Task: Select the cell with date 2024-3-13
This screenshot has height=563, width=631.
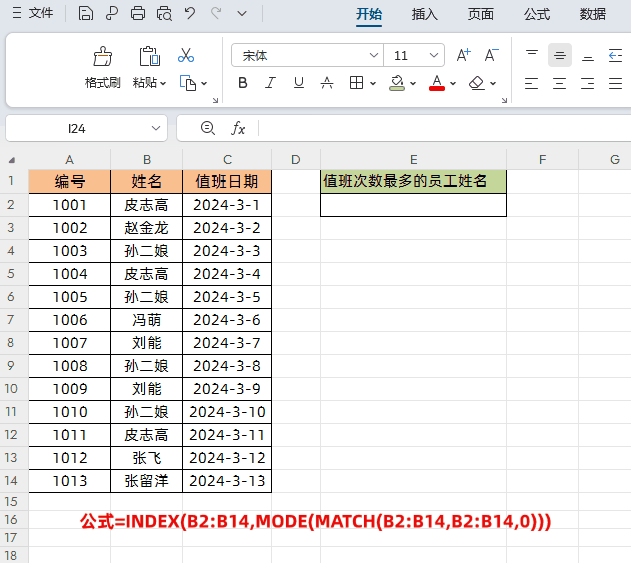Action: point(227,481)
